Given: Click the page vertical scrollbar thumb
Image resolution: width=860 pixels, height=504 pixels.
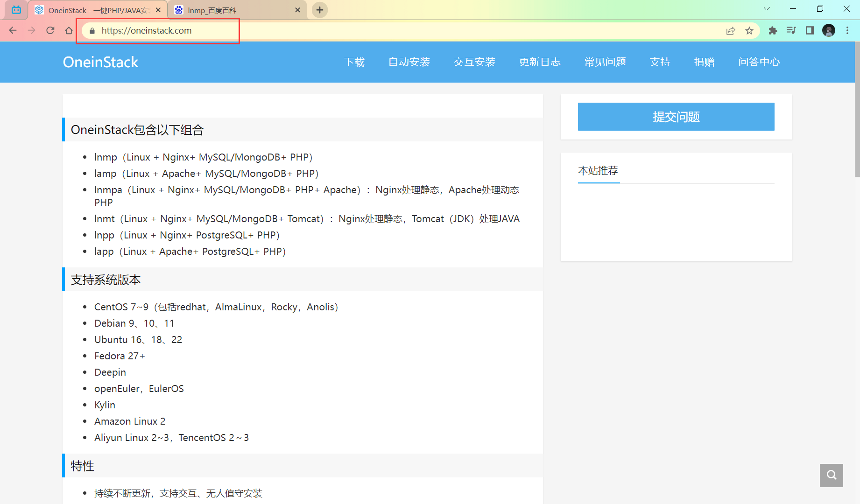Looking at the screenshot, I should coord(857,110).
